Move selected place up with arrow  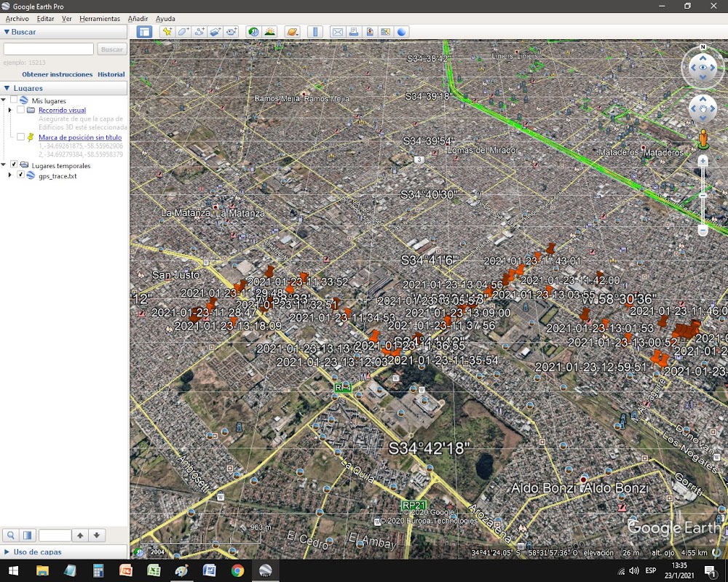[80, 535]
